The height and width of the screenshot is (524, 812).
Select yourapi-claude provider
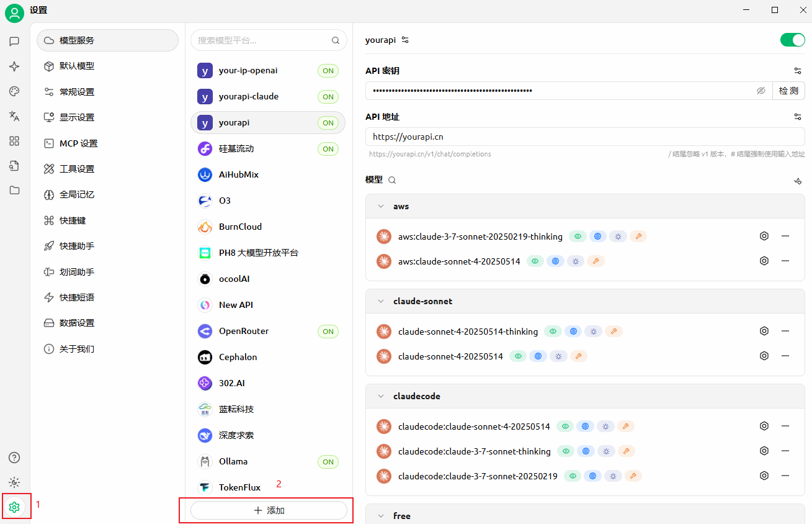point(268,97)
